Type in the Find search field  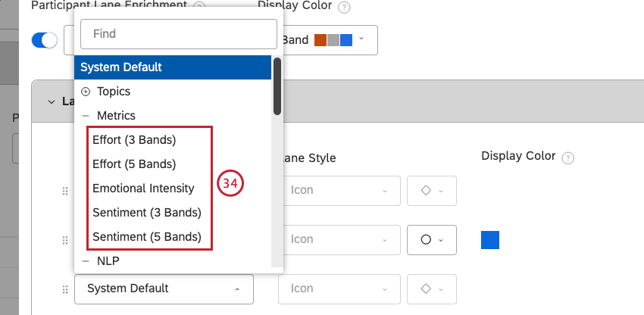pyautogui.click(x=179, y=34)
